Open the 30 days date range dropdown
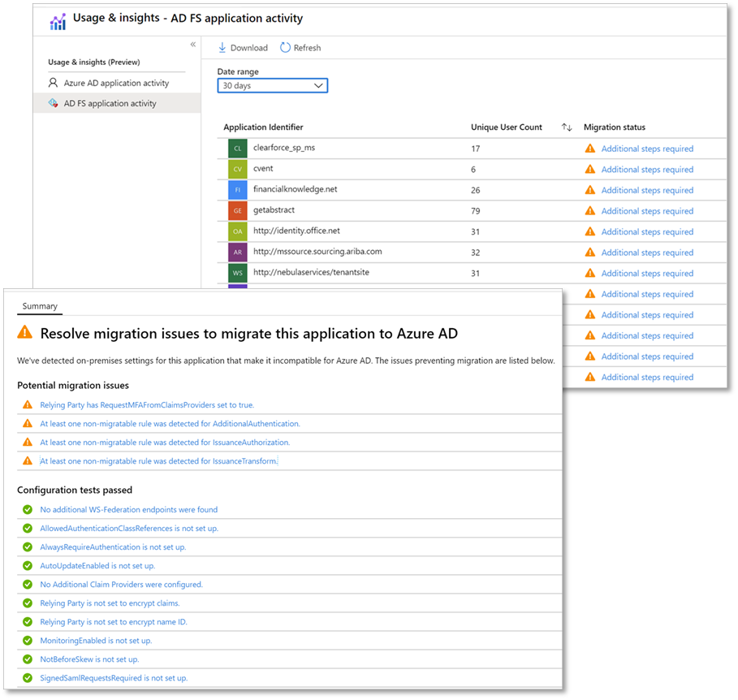The width and height of the screenshot is (738, 700). 273,86
